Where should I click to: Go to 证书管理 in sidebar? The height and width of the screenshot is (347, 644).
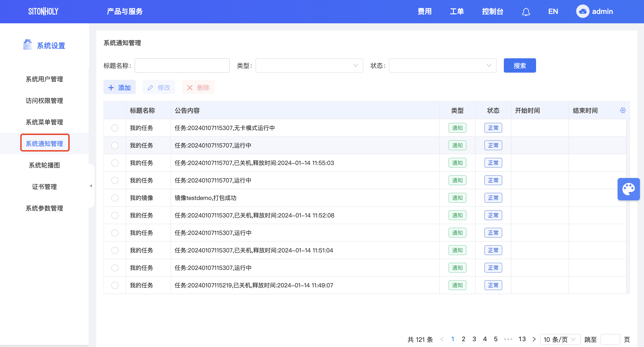point(44,187)
